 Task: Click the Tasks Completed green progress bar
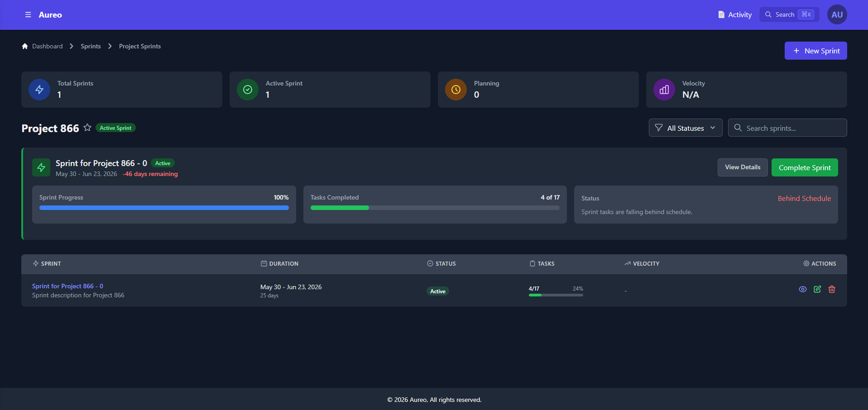[x=340, y=208]
